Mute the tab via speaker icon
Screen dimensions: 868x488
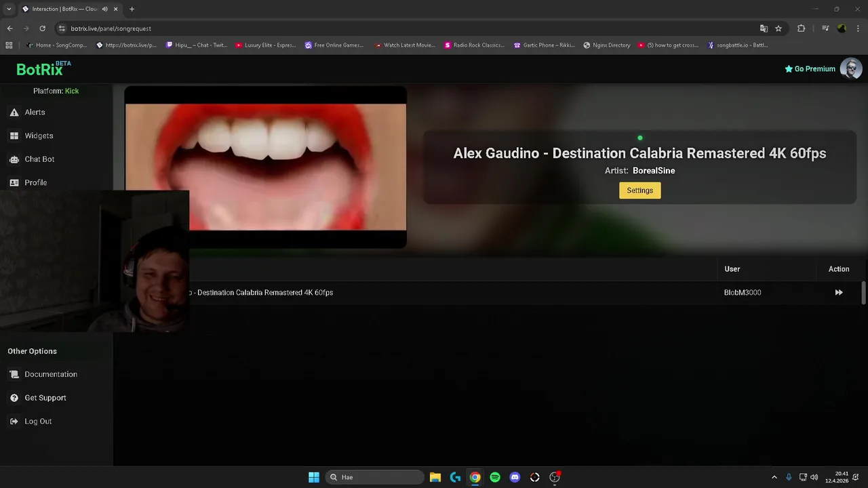[x=105, y=9]
